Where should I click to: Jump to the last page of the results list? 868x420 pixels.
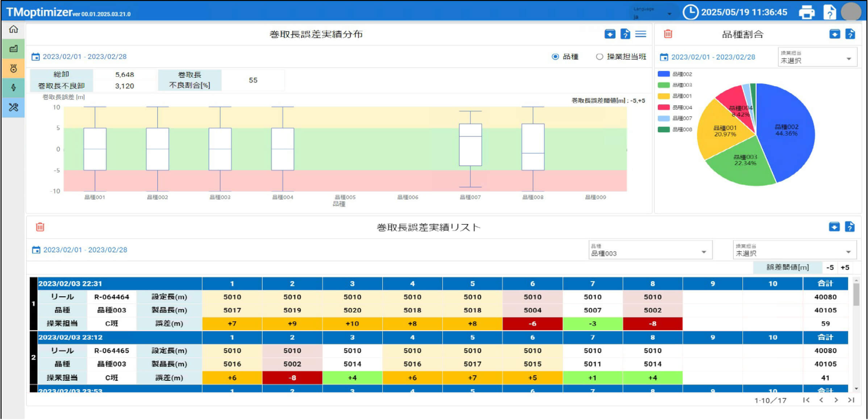point(851,400)
